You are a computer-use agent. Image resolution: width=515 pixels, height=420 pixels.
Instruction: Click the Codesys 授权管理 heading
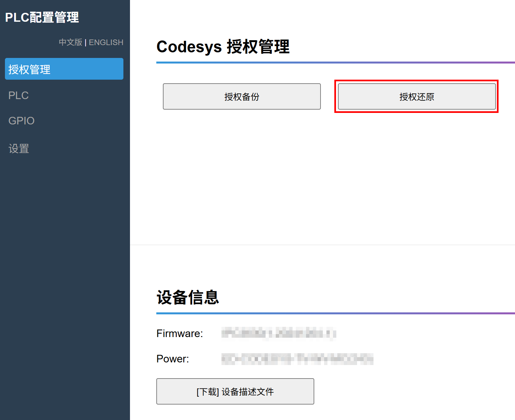tap(223, 47)
